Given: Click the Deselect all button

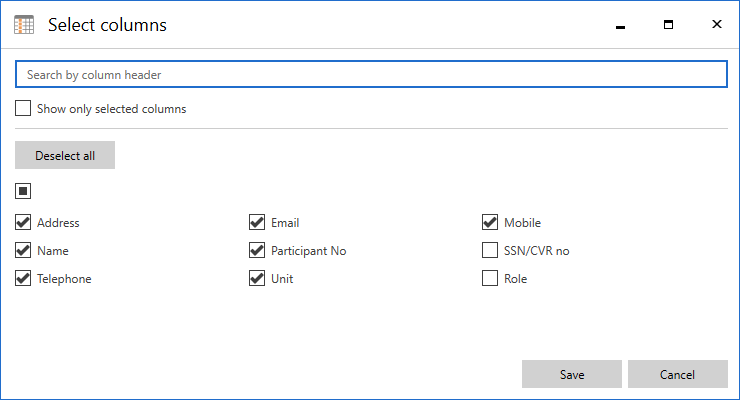Looking at the screenshot, I should pos(65,155).
